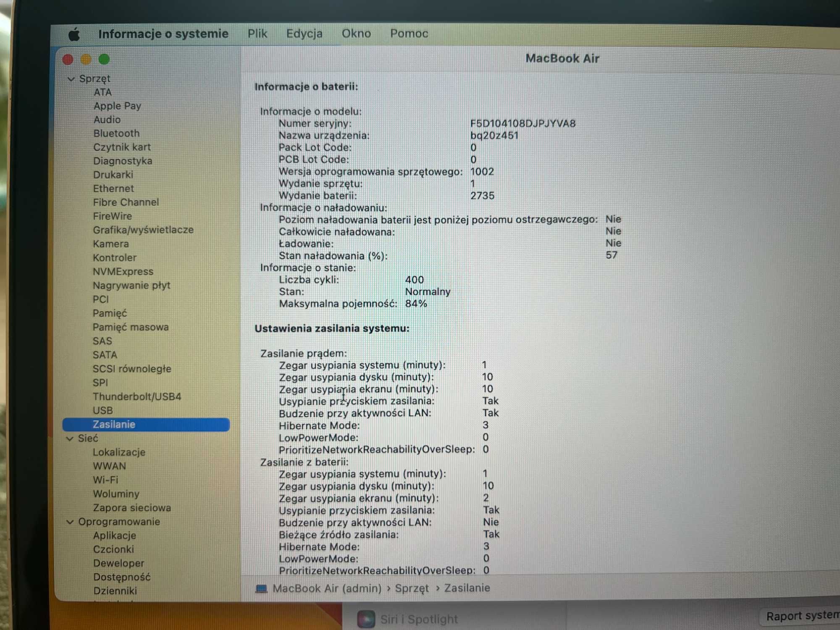Maximize the window with green button

(x=104, y=60)
